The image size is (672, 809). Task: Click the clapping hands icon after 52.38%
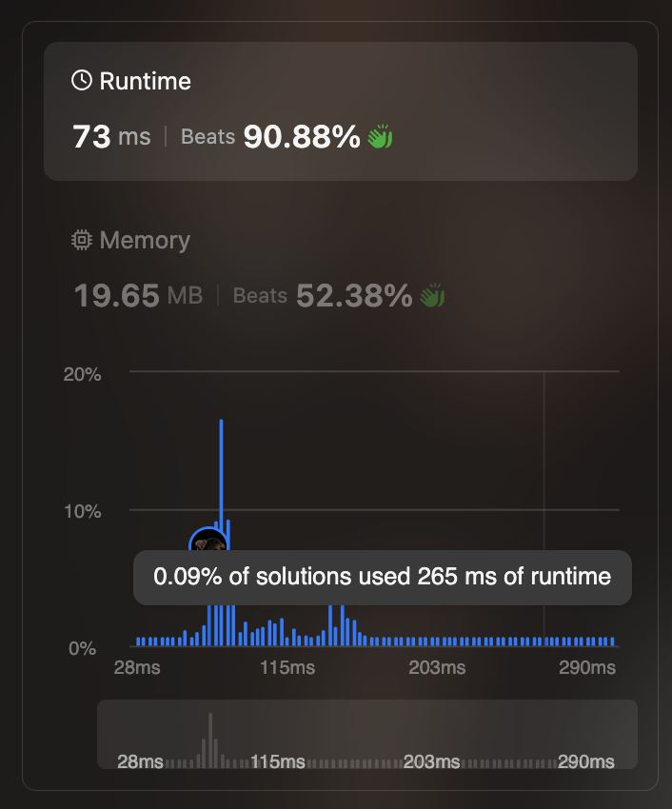432,295
